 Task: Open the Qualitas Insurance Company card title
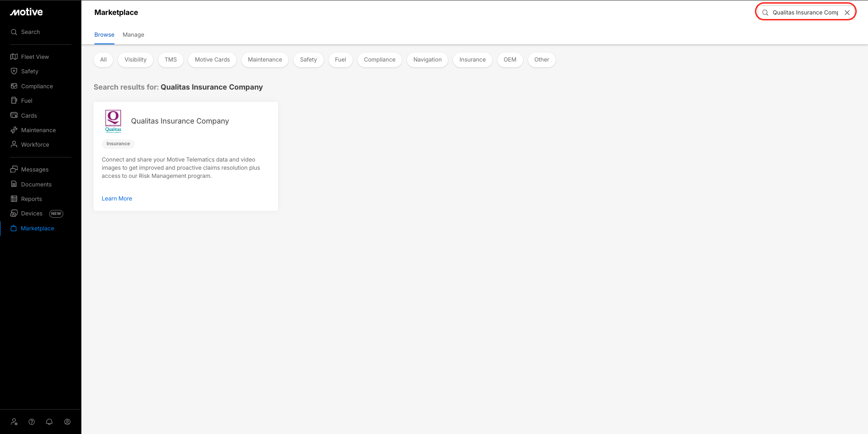point(180,121)
